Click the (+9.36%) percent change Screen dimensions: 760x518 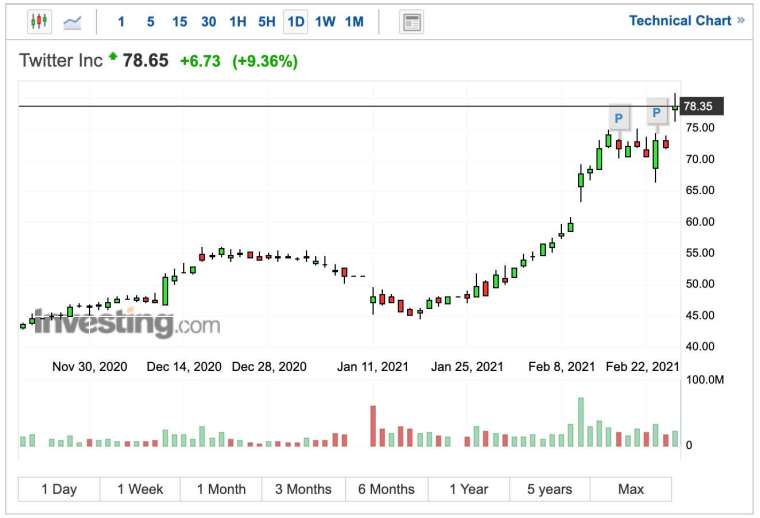(x=265, y=61)
